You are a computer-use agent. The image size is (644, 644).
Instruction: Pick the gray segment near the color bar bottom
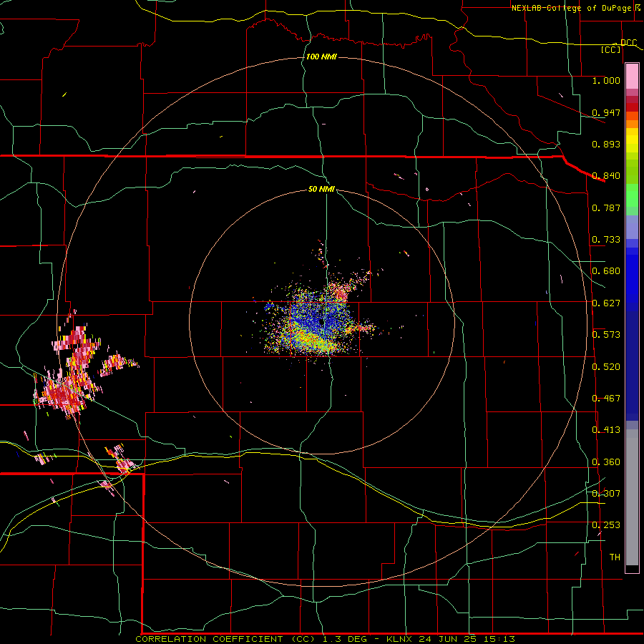tap(632, 497)
